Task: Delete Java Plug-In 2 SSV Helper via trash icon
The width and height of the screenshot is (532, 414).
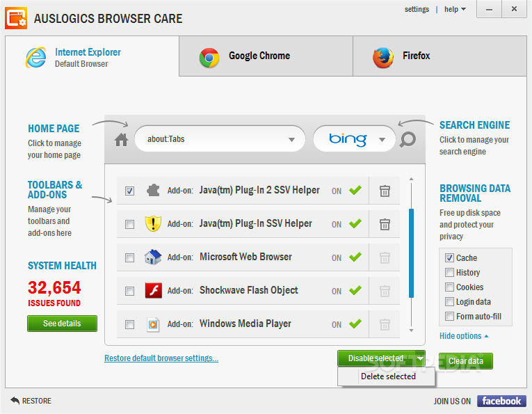Action: click(385, 191)
